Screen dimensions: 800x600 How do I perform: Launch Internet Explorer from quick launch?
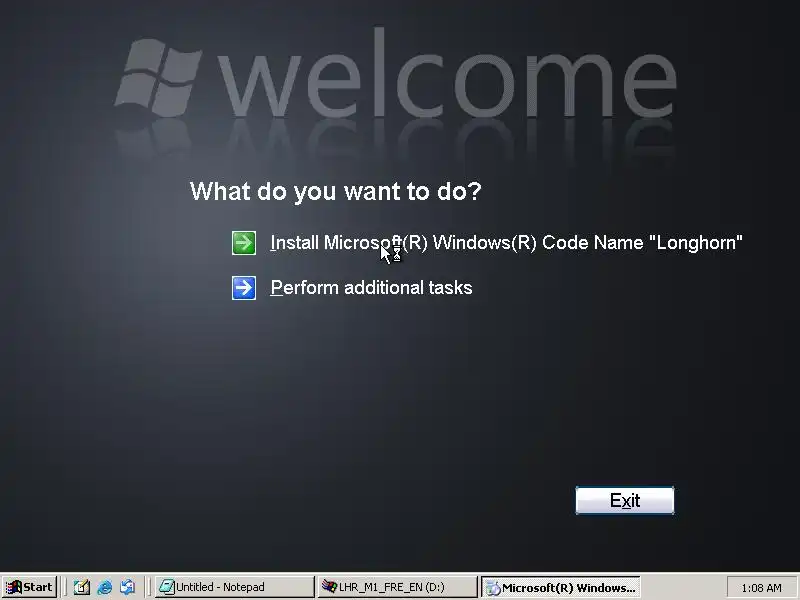click(105, 587)
